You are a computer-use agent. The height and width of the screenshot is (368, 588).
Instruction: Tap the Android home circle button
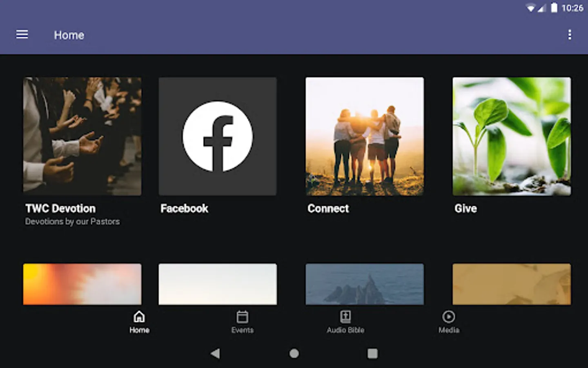pos(294,353)
